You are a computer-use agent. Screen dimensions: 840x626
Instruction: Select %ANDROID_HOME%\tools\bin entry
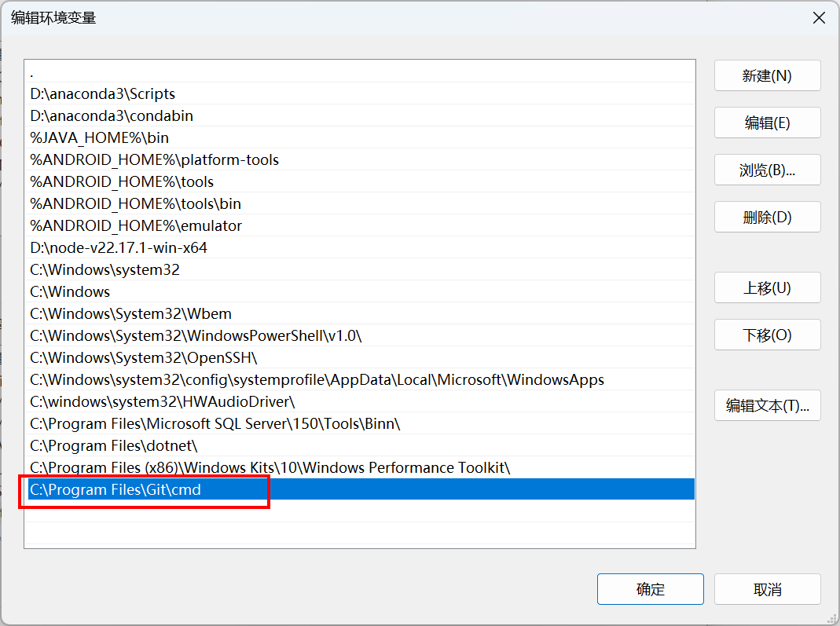359,203
